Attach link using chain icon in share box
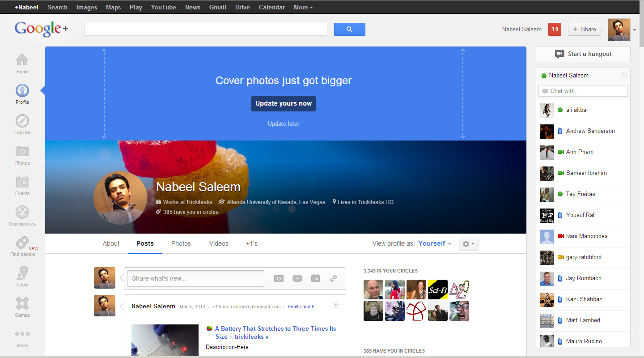644x358 pixels. (334, 278)
